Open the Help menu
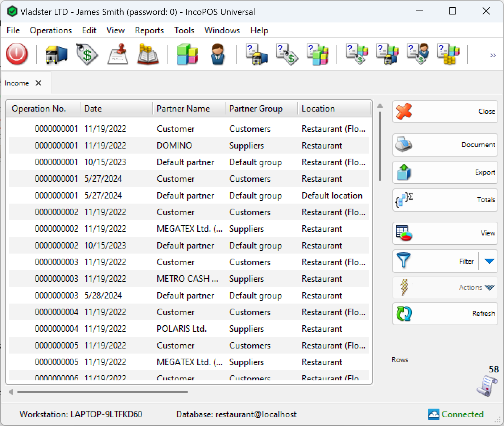The width and height of the screenshot is (504, 426). [259, 30]
